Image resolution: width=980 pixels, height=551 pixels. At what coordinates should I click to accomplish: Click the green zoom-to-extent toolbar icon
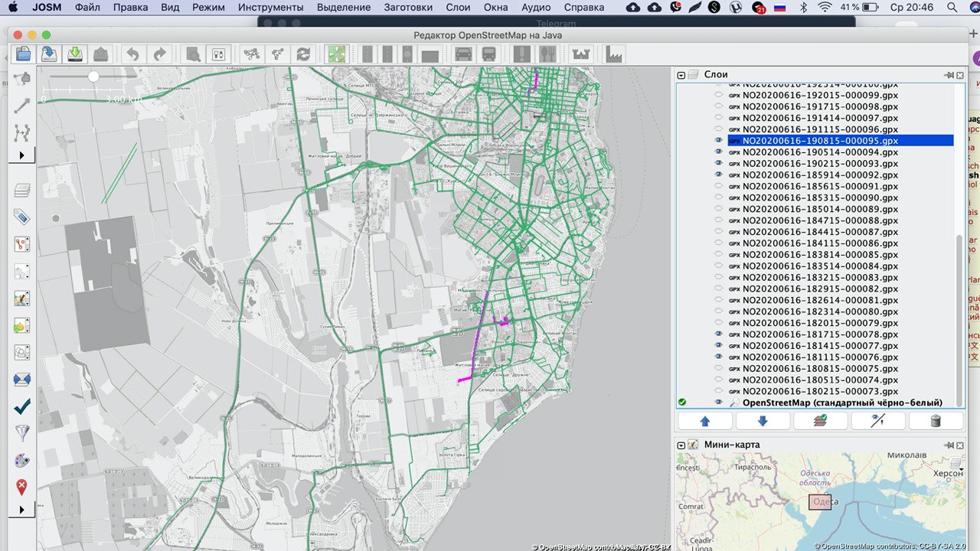(x=336, y=54)
